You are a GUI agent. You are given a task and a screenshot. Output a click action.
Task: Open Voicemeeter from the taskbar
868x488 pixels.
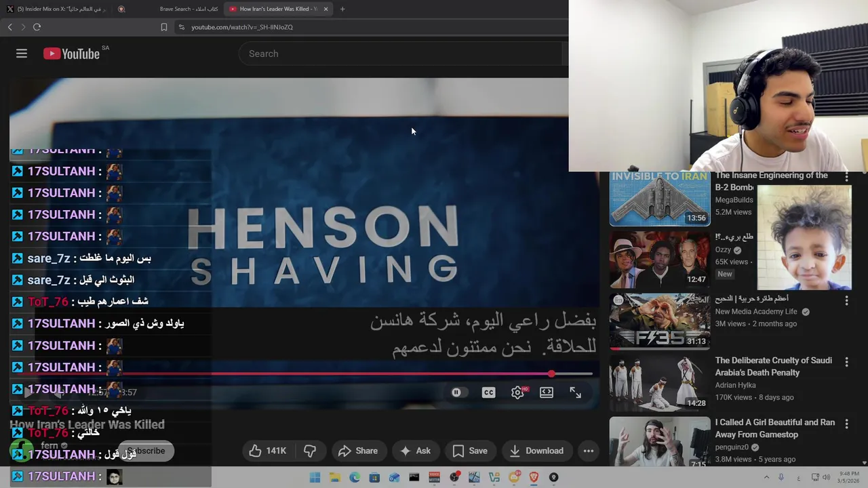[x=434, y=477]
